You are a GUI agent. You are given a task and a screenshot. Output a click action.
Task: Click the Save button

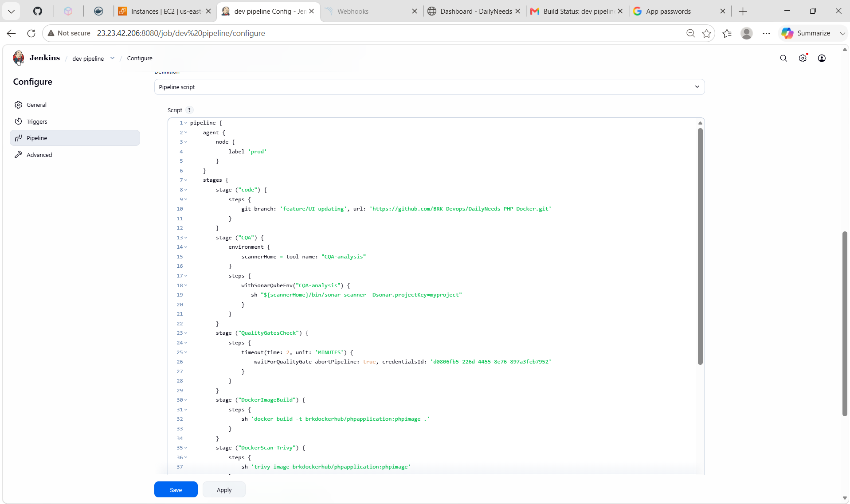point(176,490)
